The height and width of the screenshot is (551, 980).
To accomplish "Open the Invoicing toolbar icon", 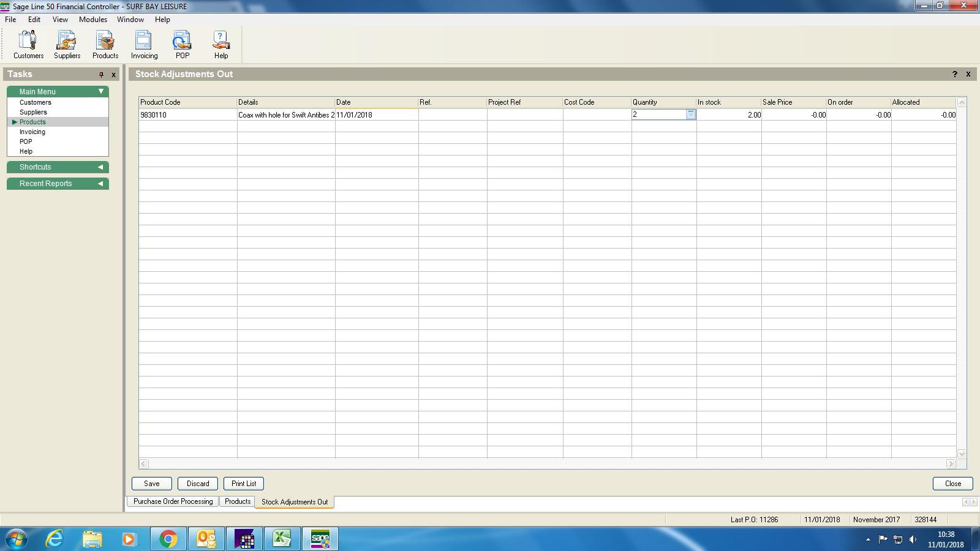I will (x=144, y=45).
